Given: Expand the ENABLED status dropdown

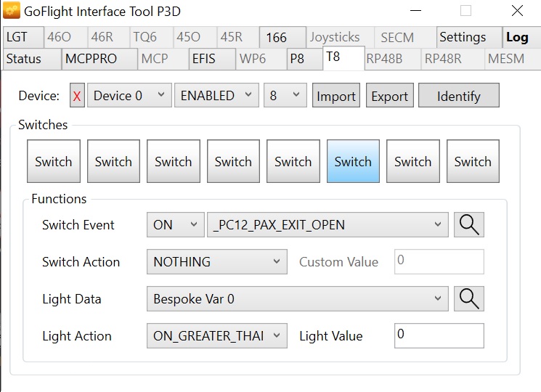Looking at the screenshot, I should 216,96.
